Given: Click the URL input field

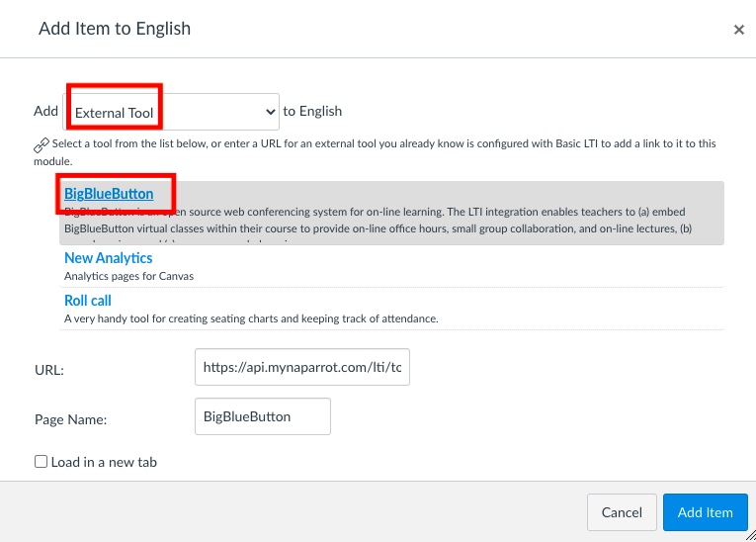Looking at the screenshot, I should tap(302, 367).
